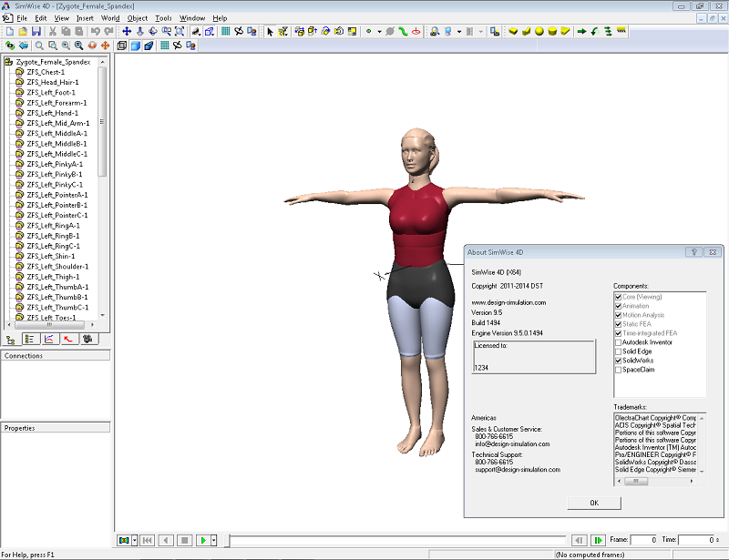Click the Save file toolbar icon
The height and width of the screenshot is (560, 729).
pyautogui.click(x=36, y=31)
